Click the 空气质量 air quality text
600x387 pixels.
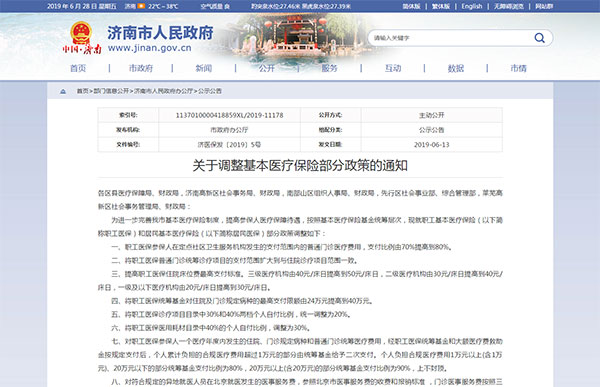(x=215, y=6)
